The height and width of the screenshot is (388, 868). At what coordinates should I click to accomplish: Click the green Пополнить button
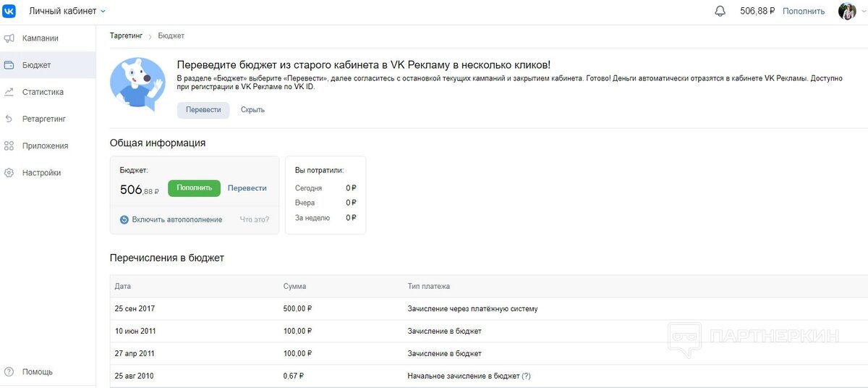(194, 188)
